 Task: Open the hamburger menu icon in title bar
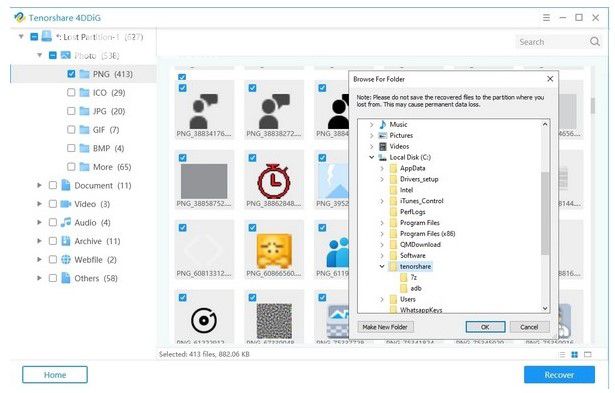[546, 18]
